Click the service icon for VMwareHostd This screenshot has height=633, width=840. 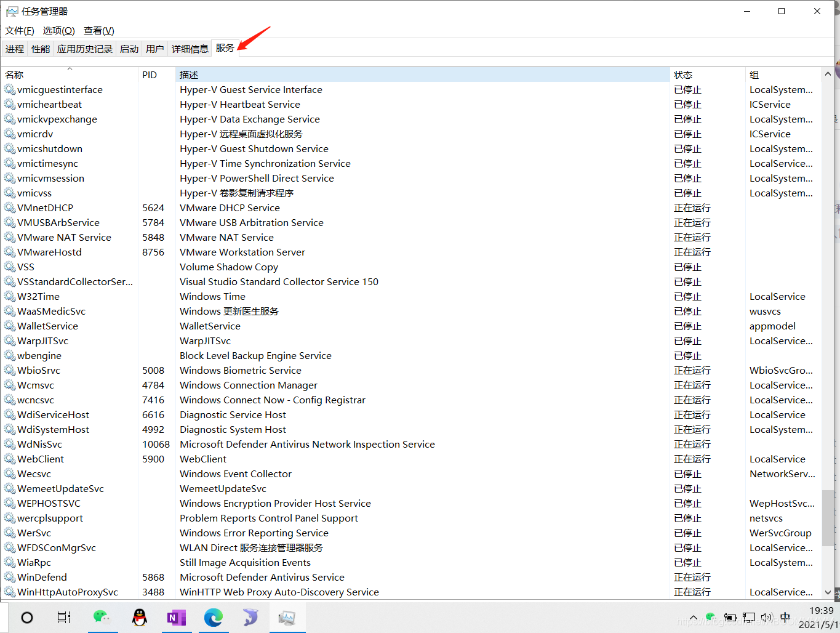click(10, 252)
